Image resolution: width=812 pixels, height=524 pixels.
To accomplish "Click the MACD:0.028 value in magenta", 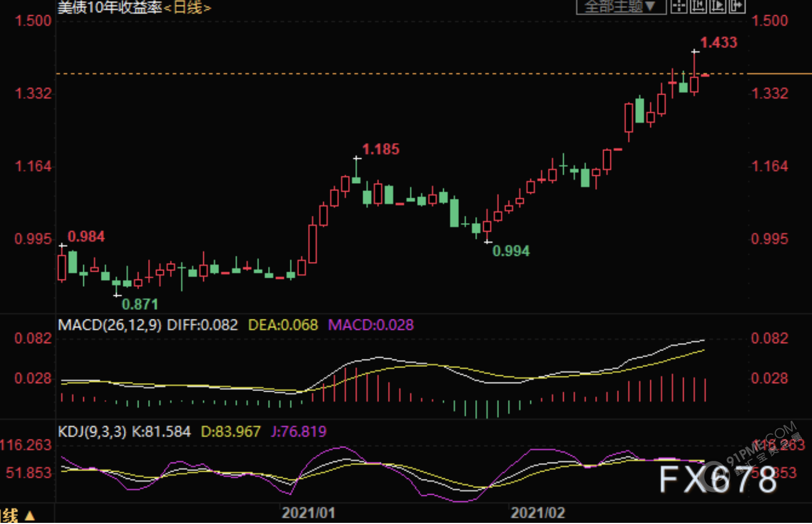I will 371,325.
